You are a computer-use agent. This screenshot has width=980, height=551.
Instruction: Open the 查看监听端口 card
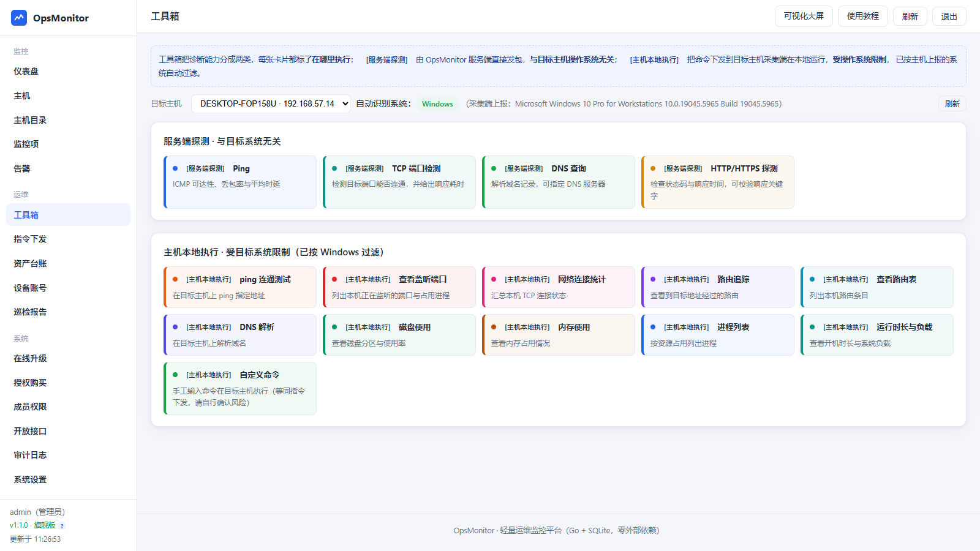pyautogui.click(x=399, y=287)
